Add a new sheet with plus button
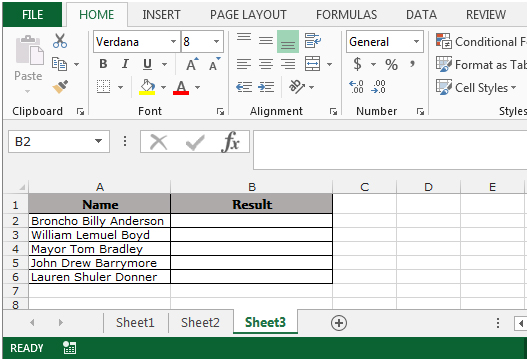529x361 pixels. click(339, 323)
